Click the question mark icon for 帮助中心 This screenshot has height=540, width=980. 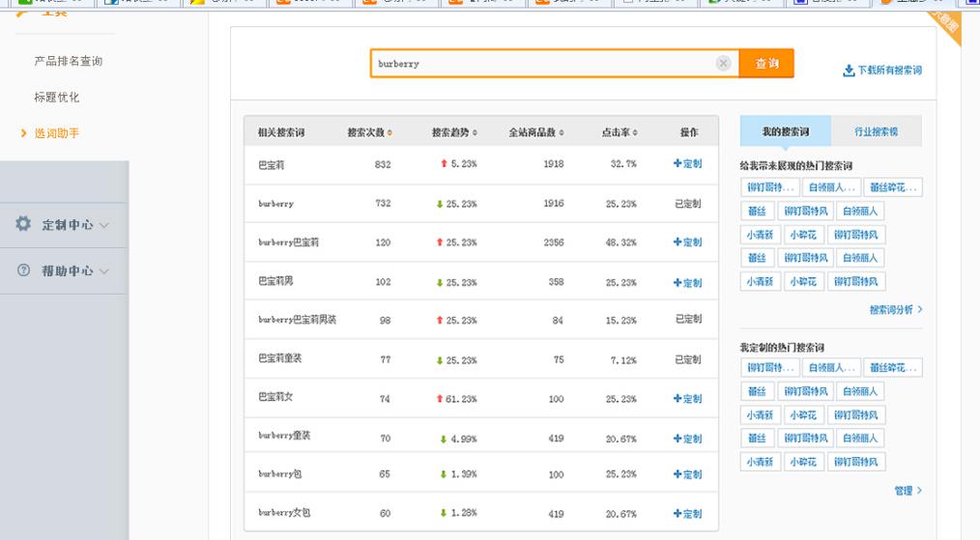(25, 270)
